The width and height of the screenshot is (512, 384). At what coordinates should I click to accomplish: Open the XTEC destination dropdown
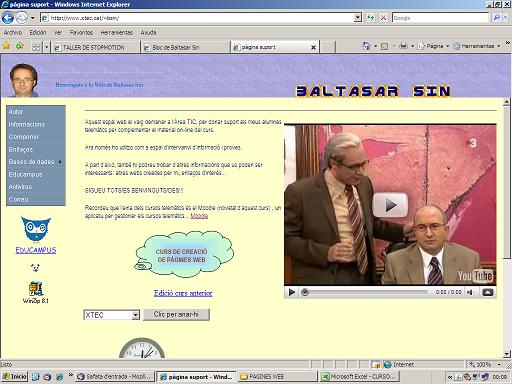coord(111,315)
